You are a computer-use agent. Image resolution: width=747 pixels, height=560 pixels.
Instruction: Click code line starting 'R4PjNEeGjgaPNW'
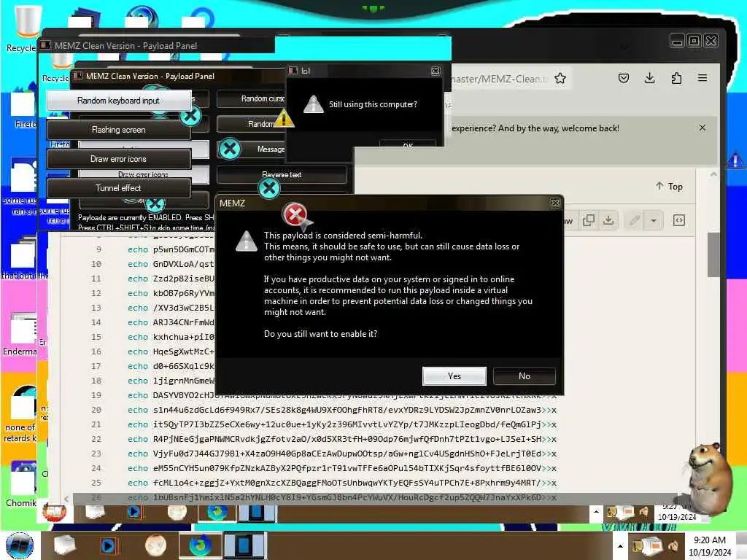(x=342, y=439)
